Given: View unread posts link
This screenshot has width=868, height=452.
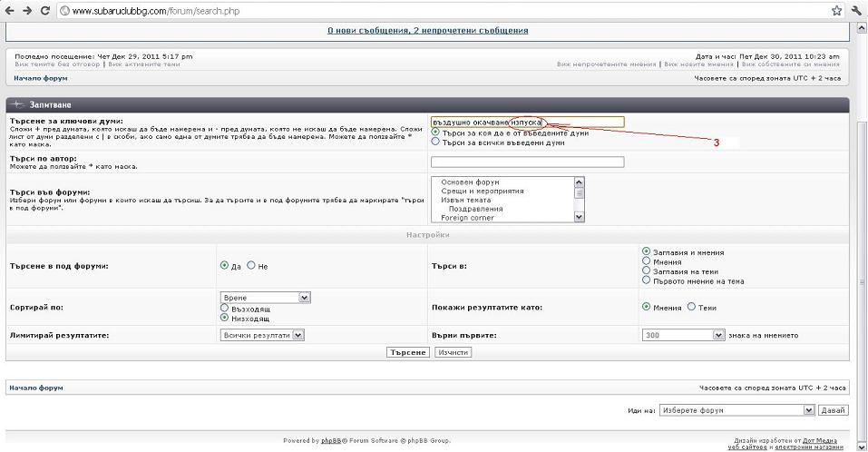Looking at the screenshot, I should (x=606, y=64).
